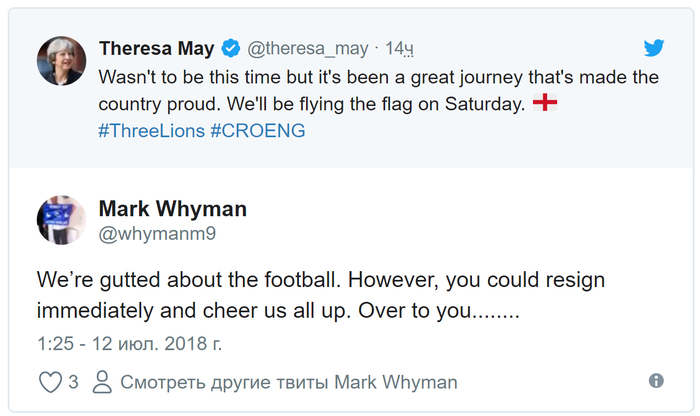The width and height of the screenshot is (700, 416).
Task: Open the #ThreeLions hashtag
Action: [151, 131]
